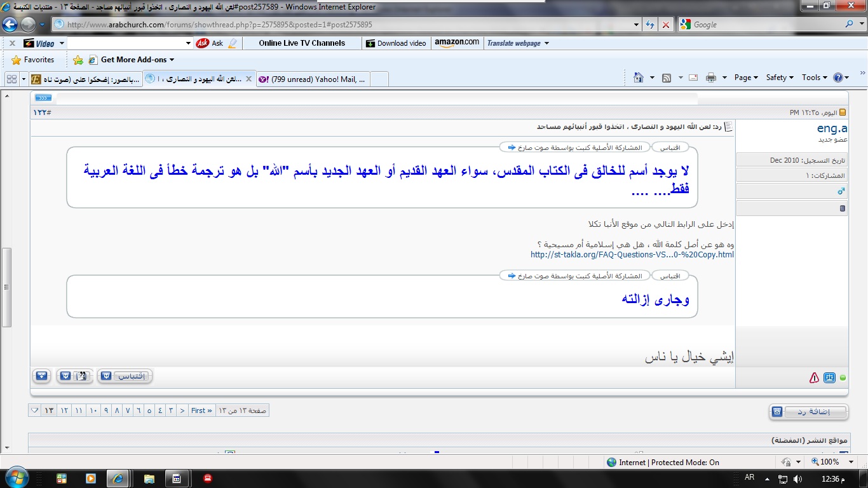Close the active forum thread tab
The width and height of the screenshot is (868, 488).
pyautogui.click(x=248, y=79)
